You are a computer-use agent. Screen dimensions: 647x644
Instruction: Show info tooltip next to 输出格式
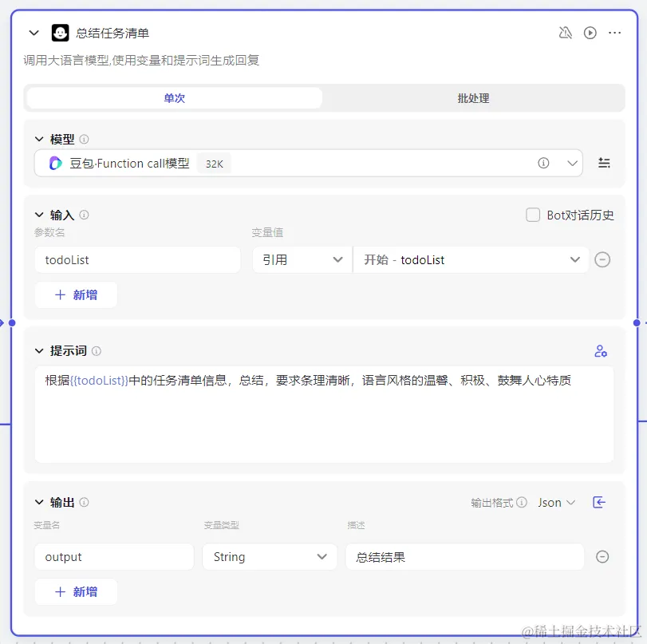click(x=522, y=502)
